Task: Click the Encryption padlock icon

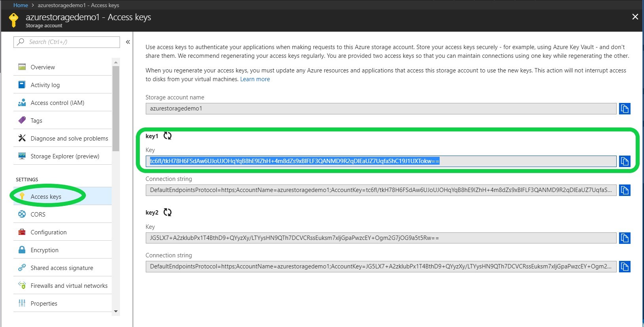Action: tap(22, 250)
